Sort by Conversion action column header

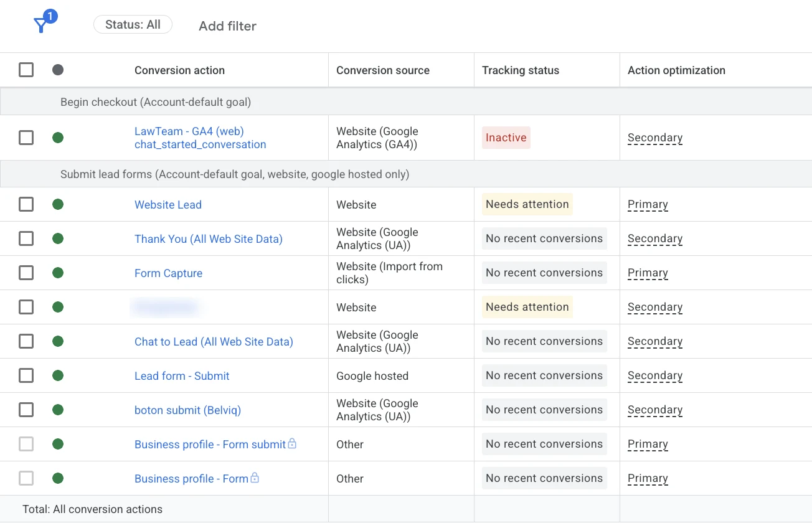[179, 70]
